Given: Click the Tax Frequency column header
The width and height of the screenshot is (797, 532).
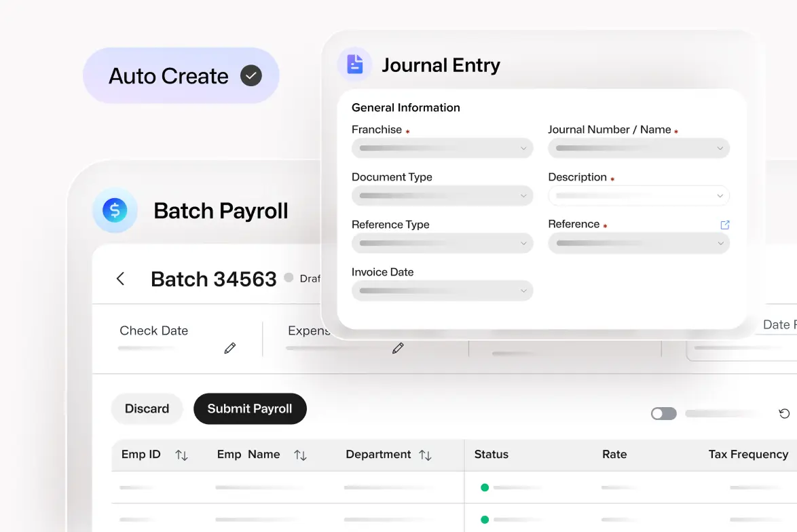Looking at the screenshot, I should click(x=748, y=454).
